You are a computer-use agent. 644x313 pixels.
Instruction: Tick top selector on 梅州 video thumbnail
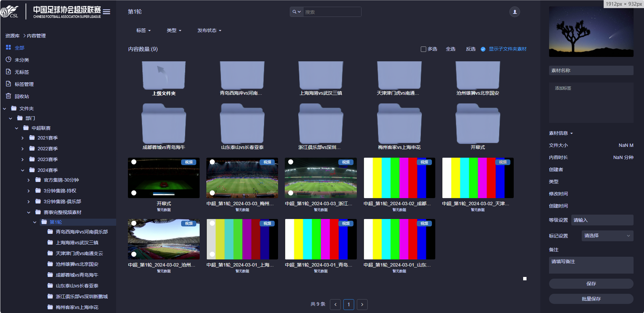coord(212,162)
